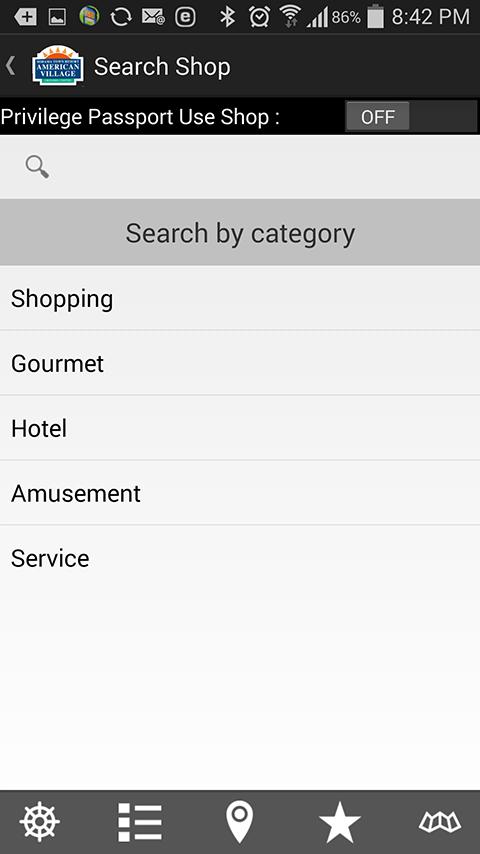Tap the ship wheel icon in bottom bar
This screenshot has width=480, height=854.
pos(40,821)
